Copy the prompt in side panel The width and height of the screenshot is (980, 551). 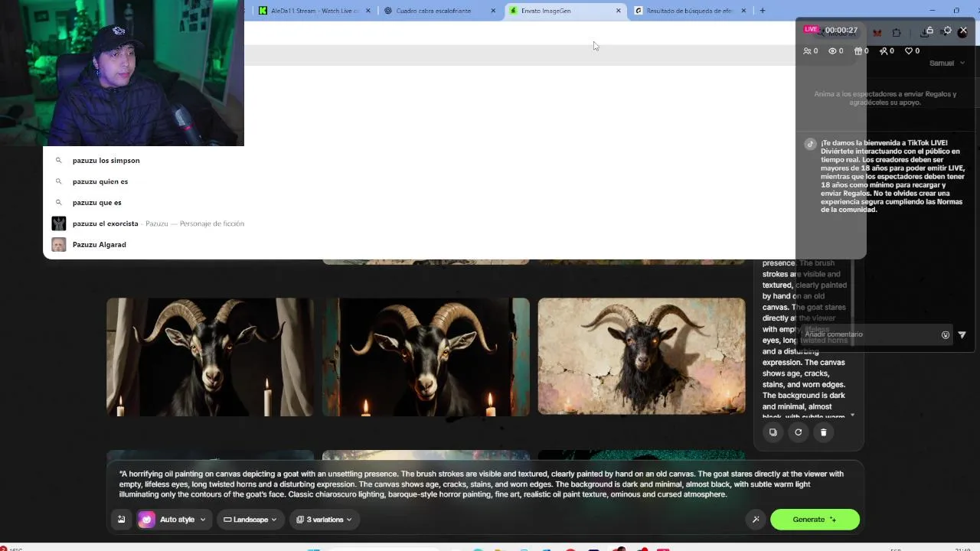tap(773, 432)
